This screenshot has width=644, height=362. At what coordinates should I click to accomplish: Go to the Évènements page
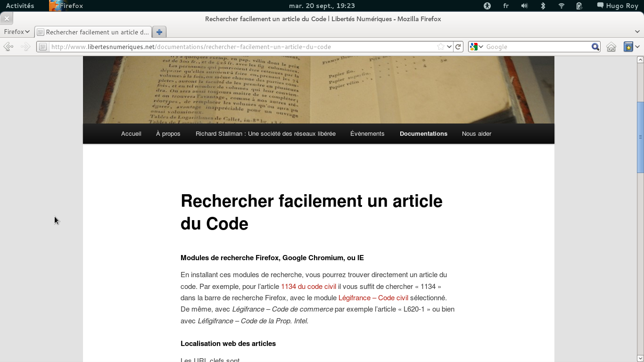pos(367,133)
